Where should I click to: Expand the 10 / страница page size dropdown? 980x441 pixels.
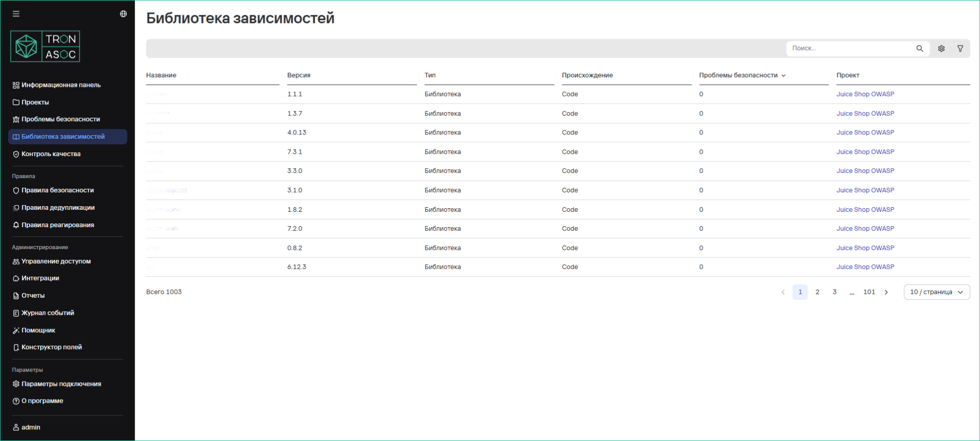tap(936, 292)
